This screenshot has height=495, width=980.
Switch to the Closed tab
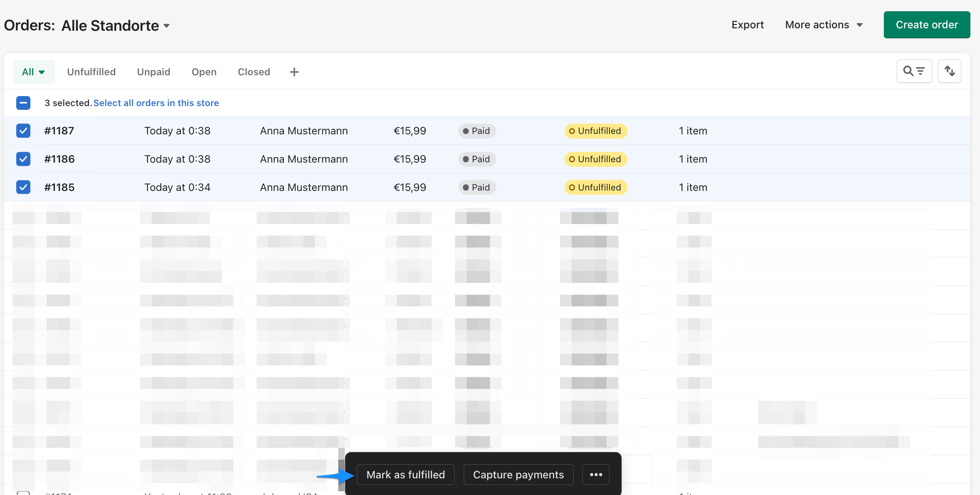[254, 72]
